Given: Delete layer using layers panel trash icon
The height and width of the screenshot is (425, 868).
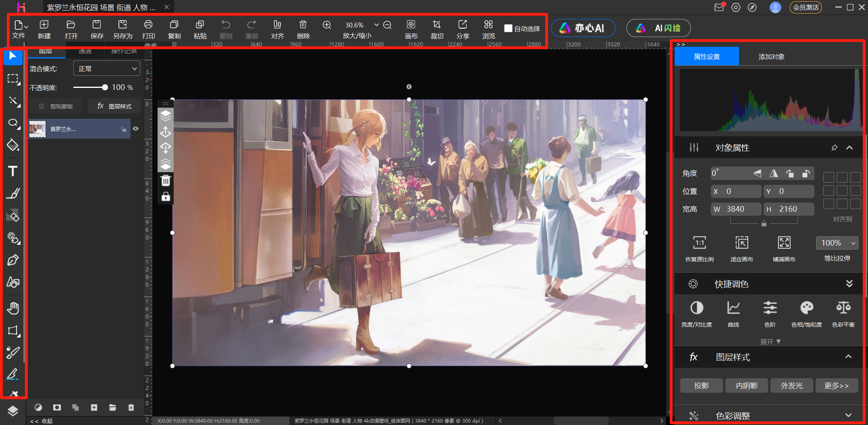Looking at the screenshot, I should (x=131, y=408).
